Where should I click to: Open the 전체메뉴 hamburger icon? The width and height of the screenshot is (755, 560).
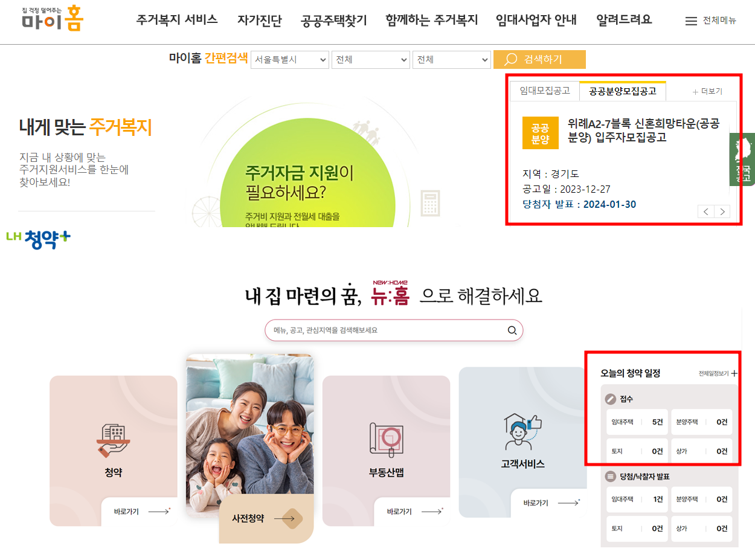coord(690,19)
